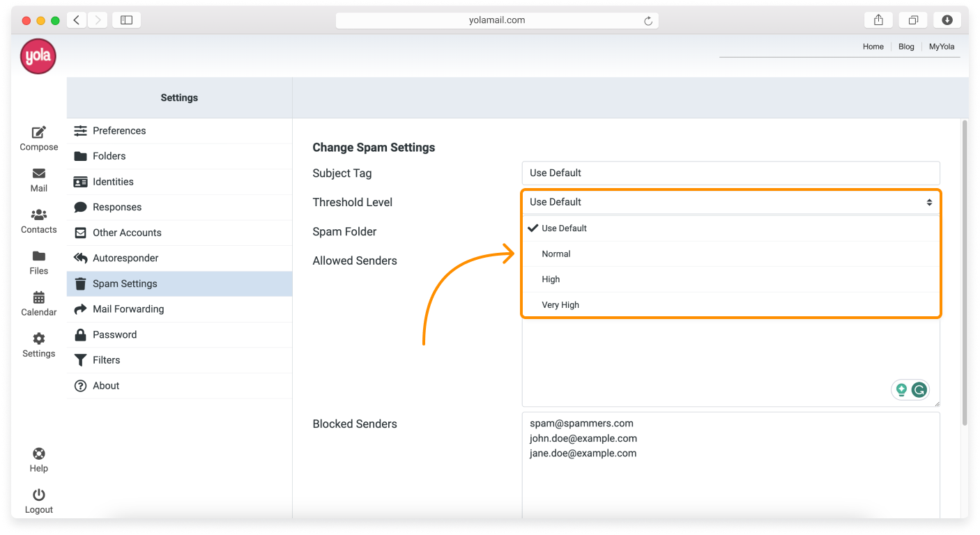Viewport: 980px width, 535px height.
Task: Open Files folder icon in sidebar
Action: point(39,256)
